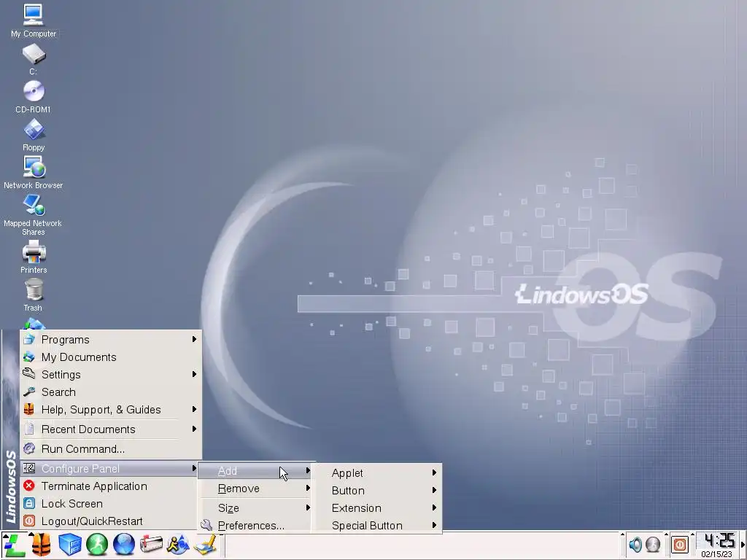The image size is (747, 560).
Task: Expand the Button submenu
Action: 377,491
